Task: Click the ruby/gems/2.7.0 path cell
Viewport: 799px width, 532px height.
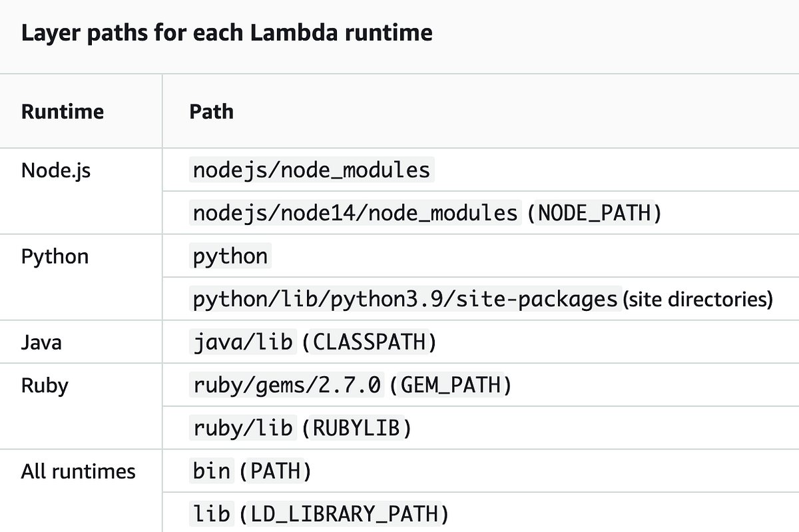Action: click(x=286, y=385)
